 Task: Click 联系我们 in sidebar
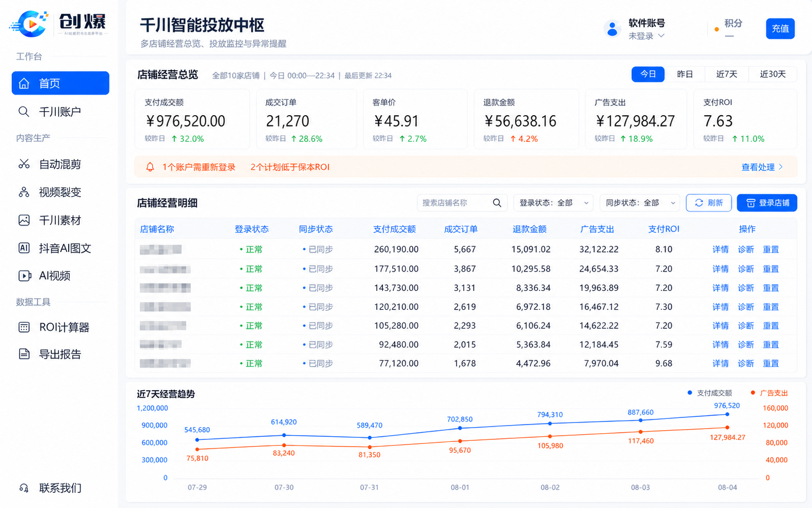60,488
